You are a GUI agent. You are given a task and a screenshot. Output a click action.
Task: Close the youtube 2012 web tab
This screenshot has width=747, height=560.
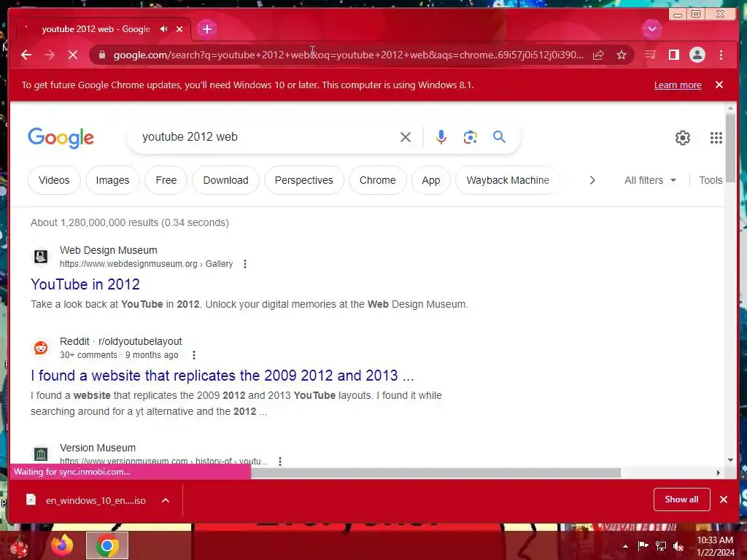pyautogui.click(x=179, y=29)
